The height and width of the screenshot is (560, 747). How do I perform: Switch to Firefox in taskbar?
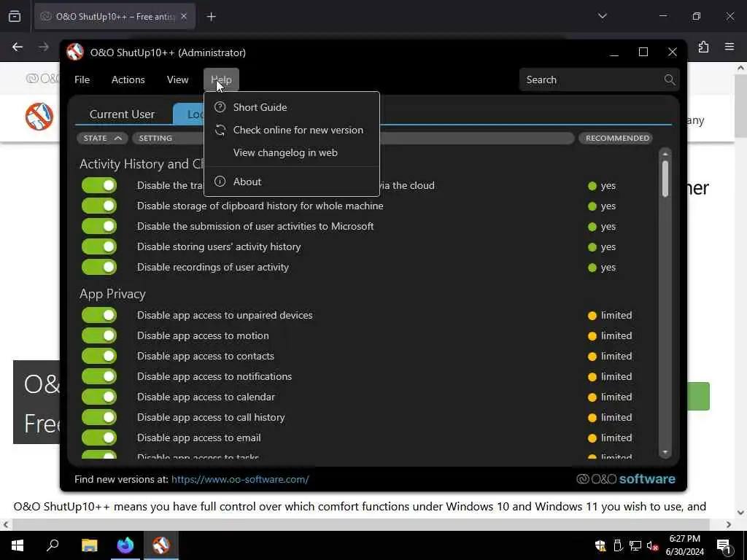(x=125, y=545)
